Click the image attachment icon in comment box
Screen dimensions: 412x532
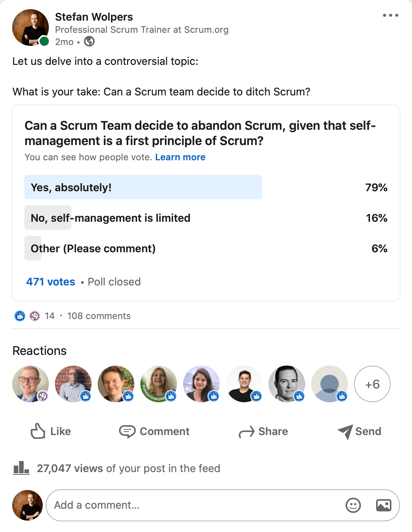[384, 505]
